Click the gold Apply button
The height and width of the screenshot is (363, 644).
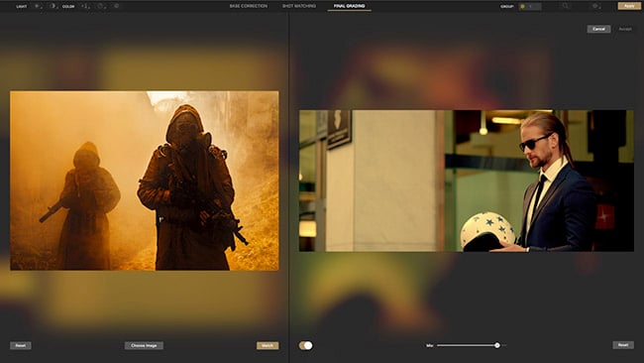tap(629, 6)
